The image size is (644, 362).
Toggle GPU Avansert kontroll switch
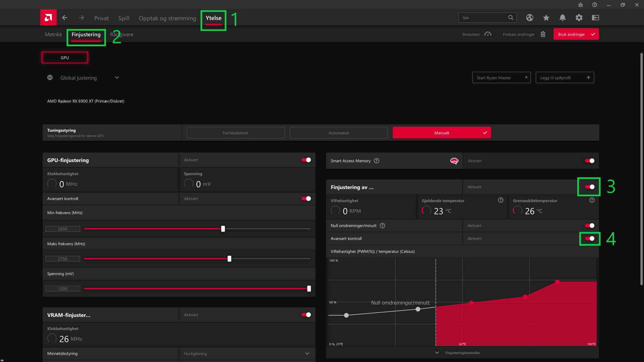pyautogui.click(x=306, y=199)
